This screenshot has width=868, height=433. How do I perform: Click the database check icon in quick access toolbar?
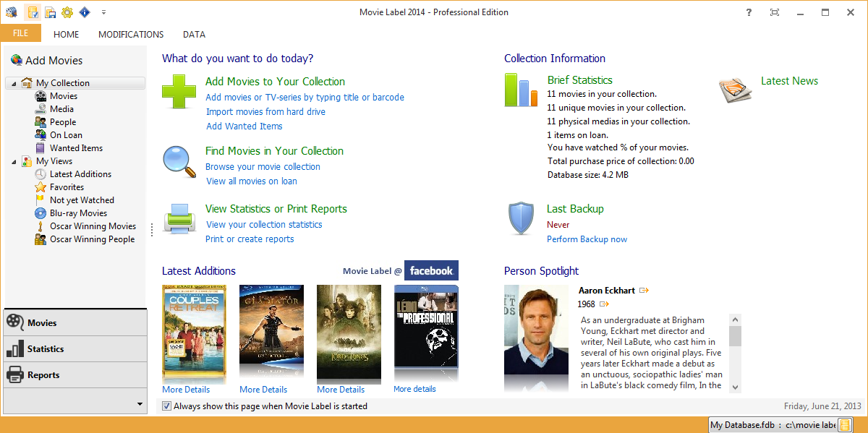tap(33, 12)
